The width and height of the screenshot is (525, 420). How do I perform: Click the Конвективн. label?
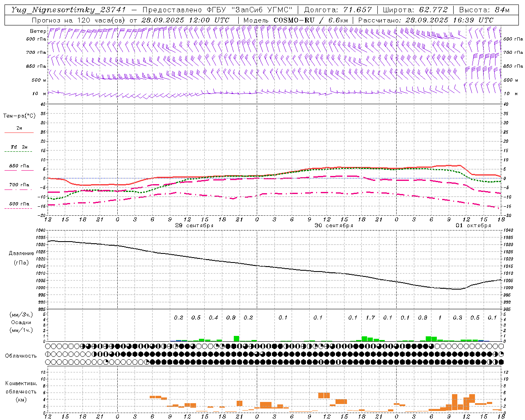pyautogui.click(x=21, y=383)
